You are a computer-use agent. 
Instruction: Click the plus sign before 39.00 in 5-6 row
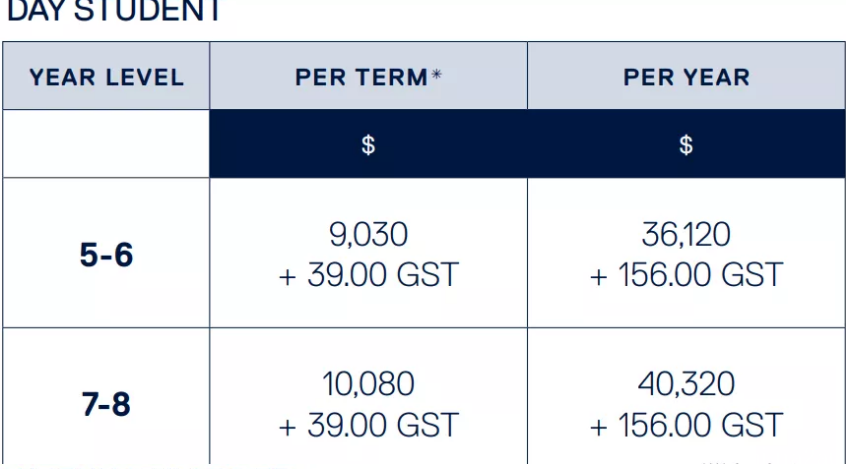point(288,277)
